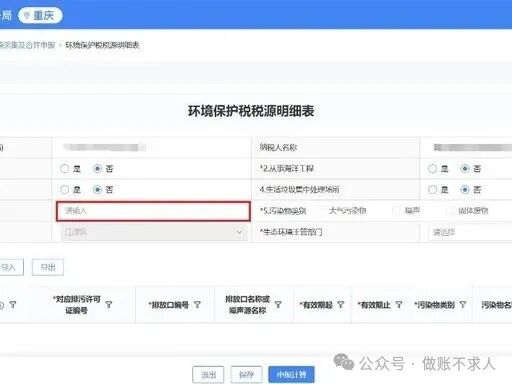The width and height of the screenshot is (512, 384).
Task: Open the 生态环境主管部门 请选择 dropdown
Action: (470, 232)
